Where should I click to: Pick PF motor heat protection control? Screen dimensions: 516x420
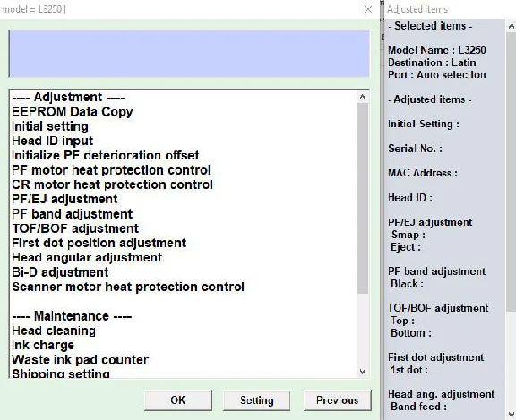111,170
